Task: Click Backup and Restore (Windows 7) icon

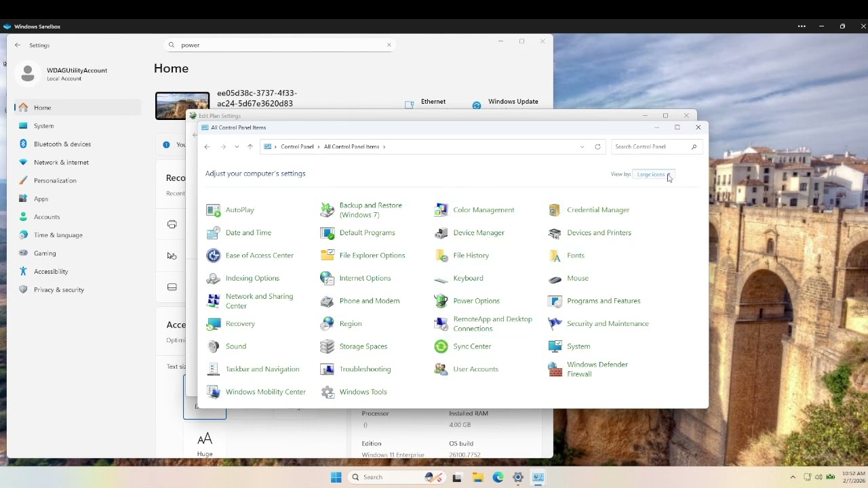Action: coord(328,210)
